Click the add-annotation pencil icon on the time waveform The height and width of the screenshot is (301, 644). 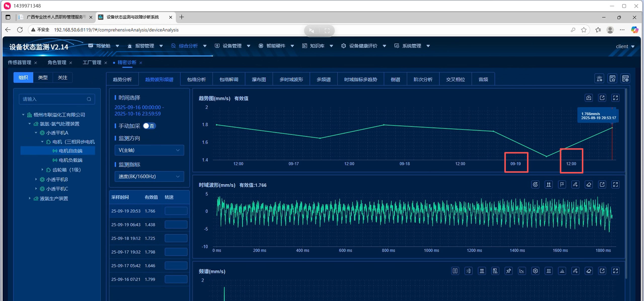point(575,185)
